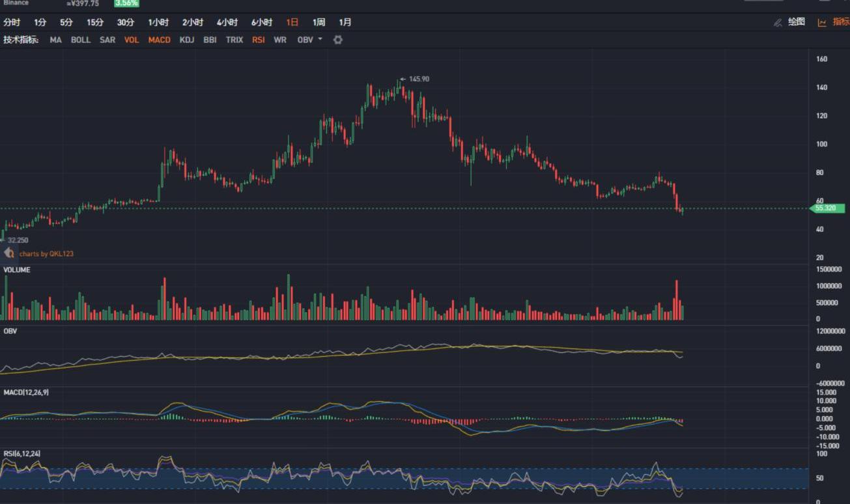This screenshot has width=850, height=504.
Task: Expand the dropdown arrow next to OBV
Action: [x=320, y=40]
